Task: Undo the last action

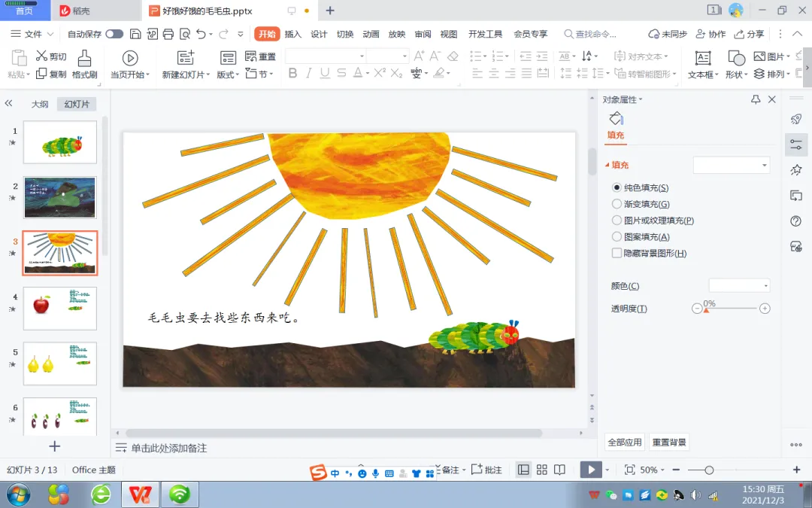Action: click(x=201, y=34)
